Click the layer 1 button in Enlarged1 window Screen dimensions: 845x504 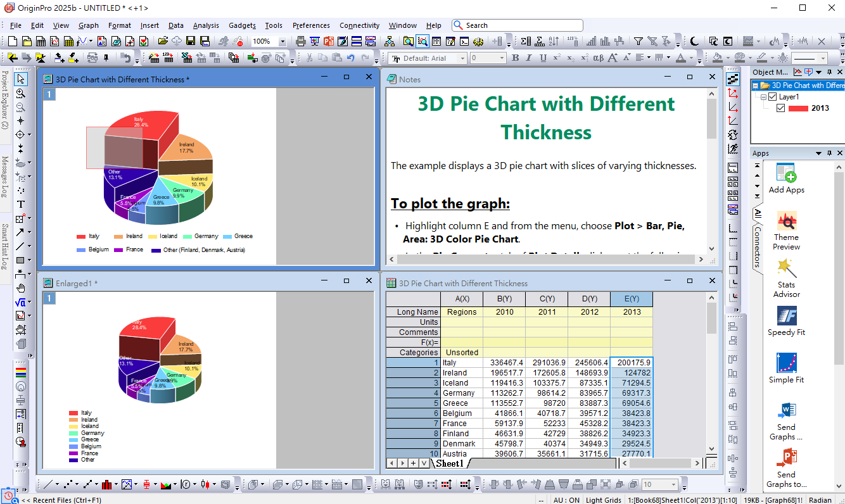tap(49, 298)
